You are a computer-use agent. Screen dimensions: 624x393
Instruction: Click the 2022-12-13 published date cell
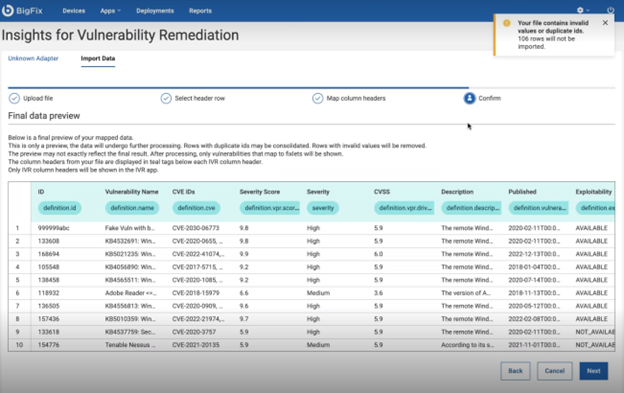click(x=534, y=254)
